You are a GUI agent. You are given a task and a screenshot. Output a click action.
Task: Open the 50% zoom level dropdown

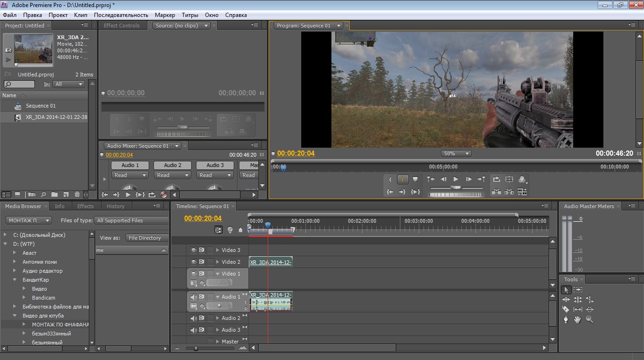tap(456, 153)
